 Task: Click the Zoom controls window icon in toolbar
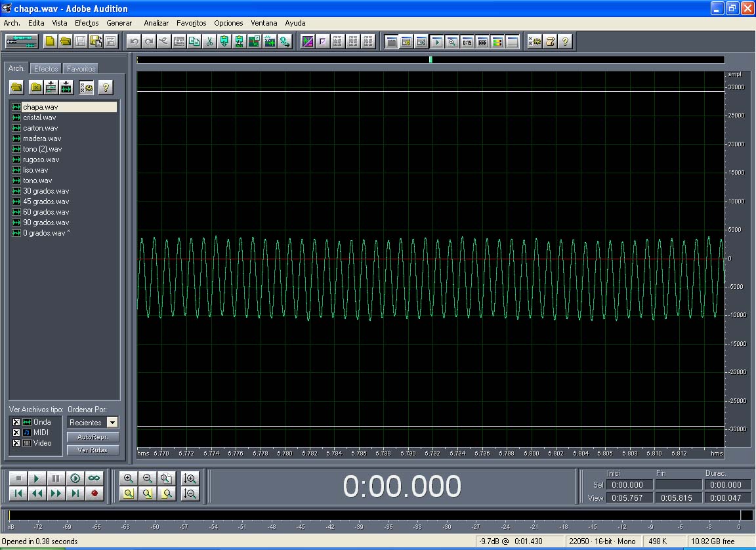click(x=451, y=42)
